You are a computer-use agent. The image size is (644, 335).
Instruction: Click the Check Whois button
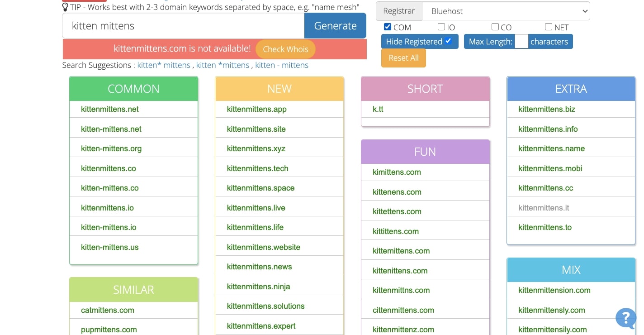click(285, 49)
